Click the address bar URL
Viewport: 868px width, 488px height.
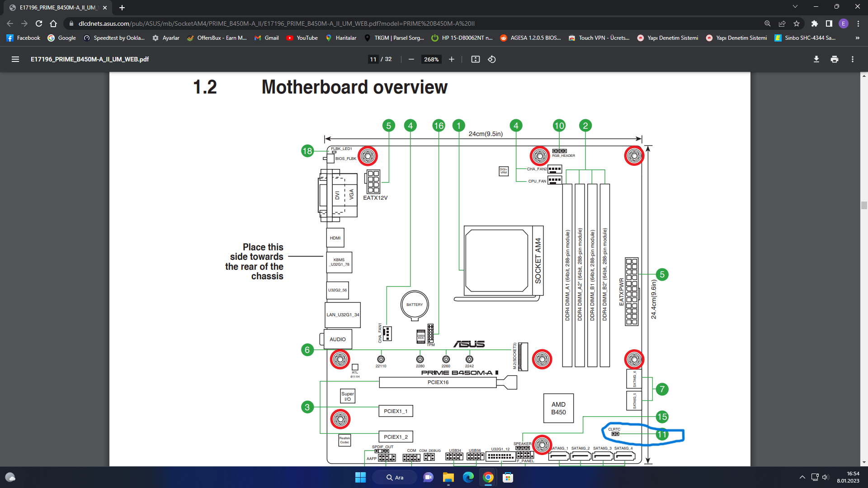276,23
